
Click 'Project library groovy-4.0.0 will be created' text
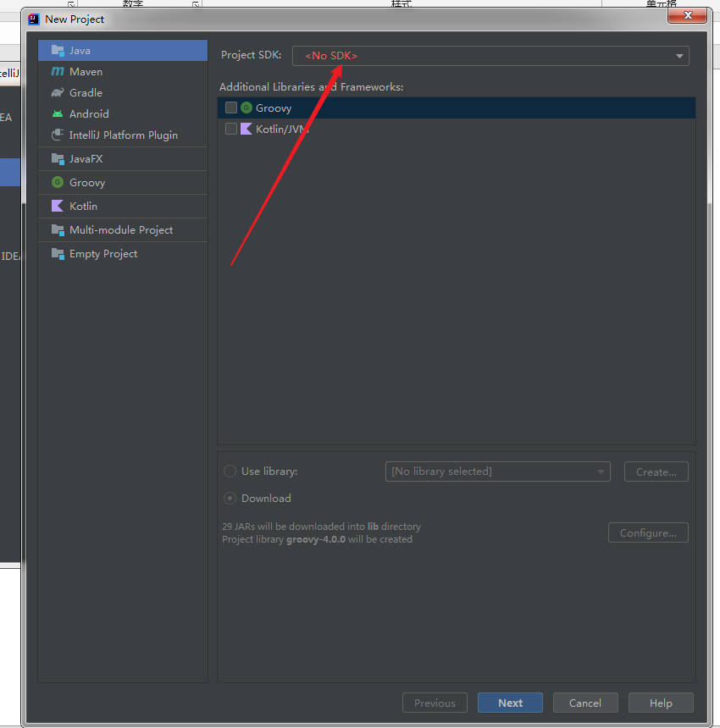tap(318, 539)
